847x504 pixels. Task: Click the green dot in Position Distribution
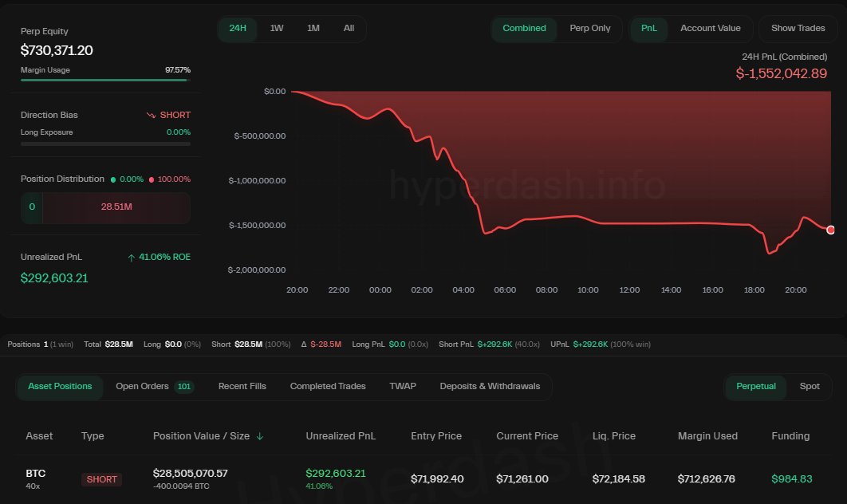[113, 179]
